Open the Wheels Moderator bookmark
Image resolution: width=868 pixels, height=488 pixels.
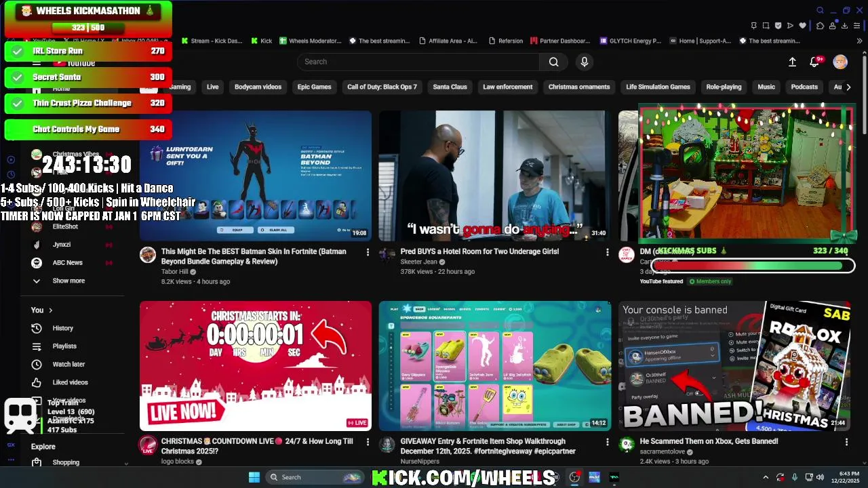pos(310,41)
